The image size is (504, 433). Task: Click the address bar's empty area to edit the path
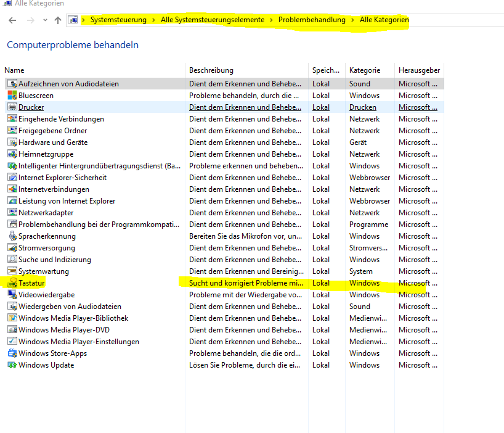457,20
